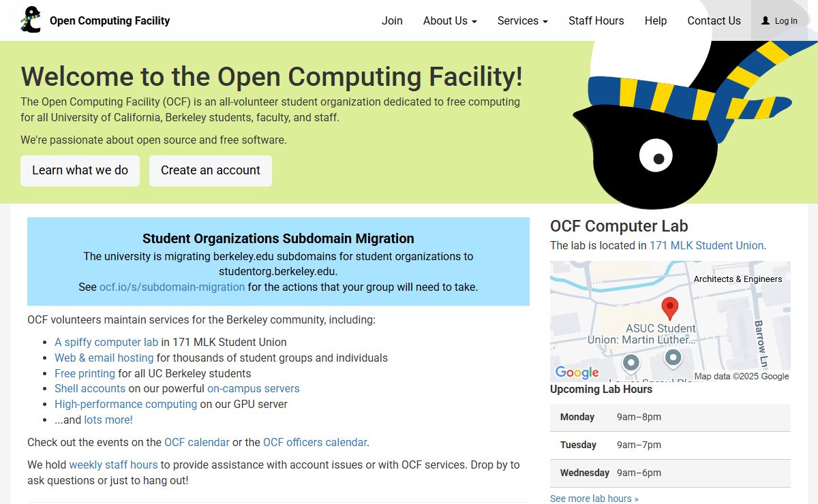Click the ASUC Student Union map thumbnail
This screenshot has width=818, height=504.
click(x=670, y=321)
